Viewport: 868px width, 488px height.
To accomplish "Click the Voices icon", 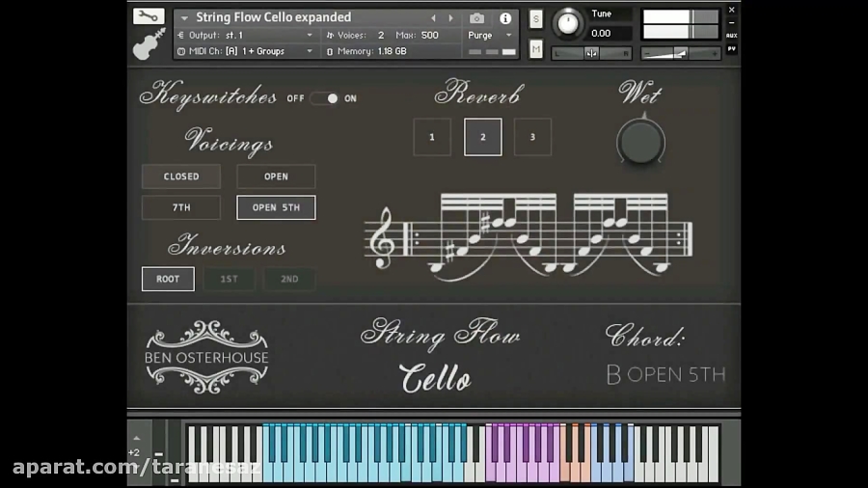I will click(330, 36).
